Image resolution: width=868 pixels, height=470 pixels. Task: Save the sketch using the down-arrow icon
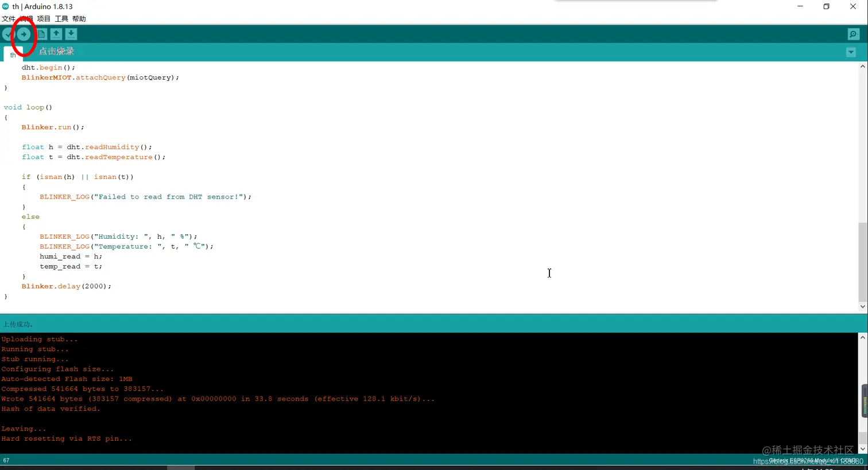pyautogui.click(x=71, y=34)
